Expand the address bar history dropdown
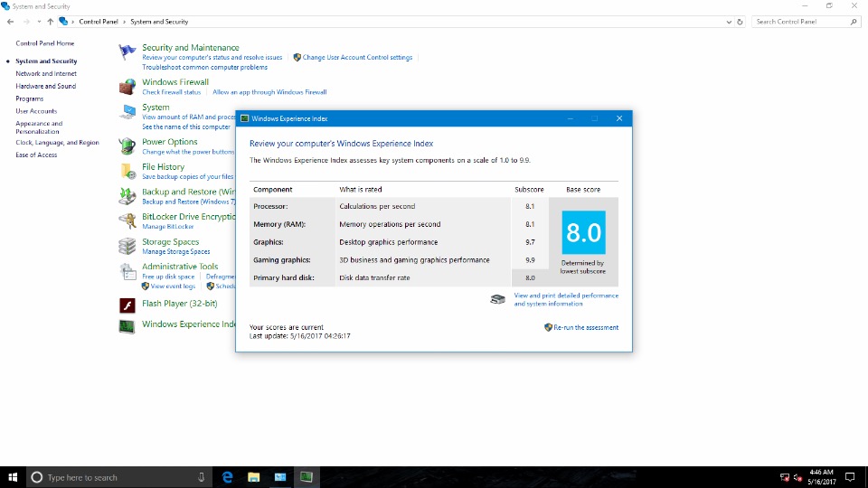Image resolution: width=868 pixels, height=488 pixels. coord(729,22)
